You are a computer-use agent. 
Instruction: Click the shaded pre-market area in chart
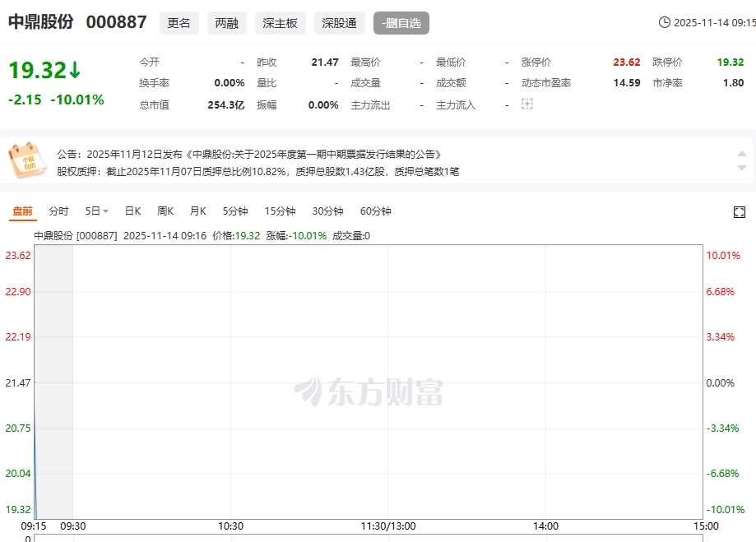tap(53, 382)
